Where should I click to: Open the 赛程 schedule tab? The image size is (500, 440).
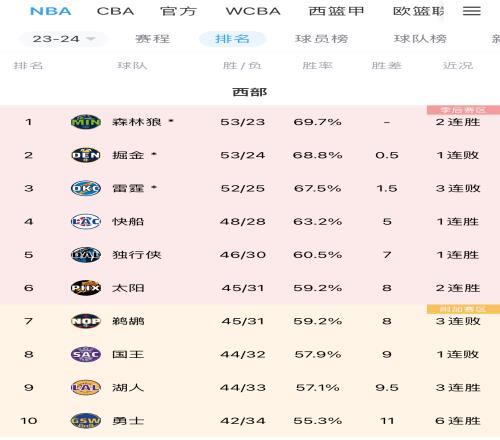(x=153, y=39)
